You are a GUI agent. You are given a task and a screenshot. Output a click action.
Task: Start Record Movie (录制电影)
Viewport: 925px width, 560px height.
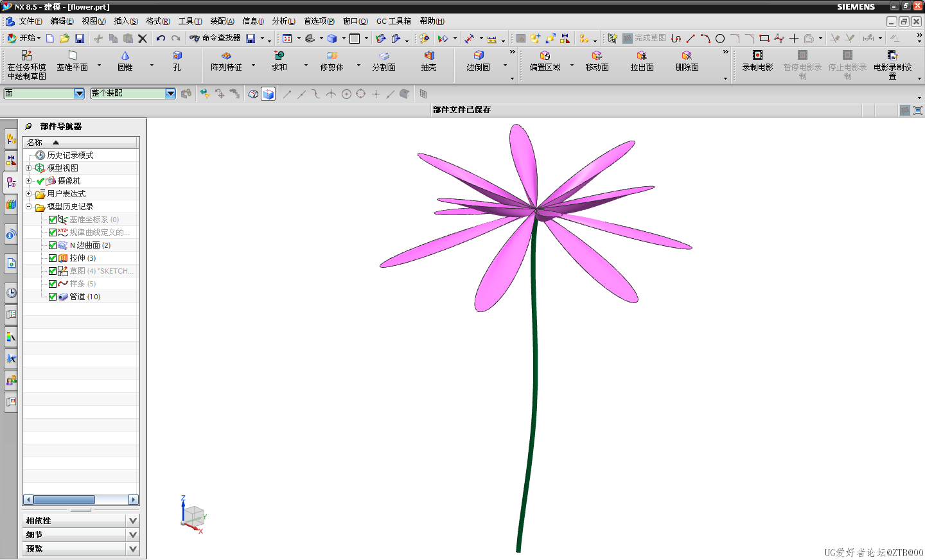pos(758,62)
